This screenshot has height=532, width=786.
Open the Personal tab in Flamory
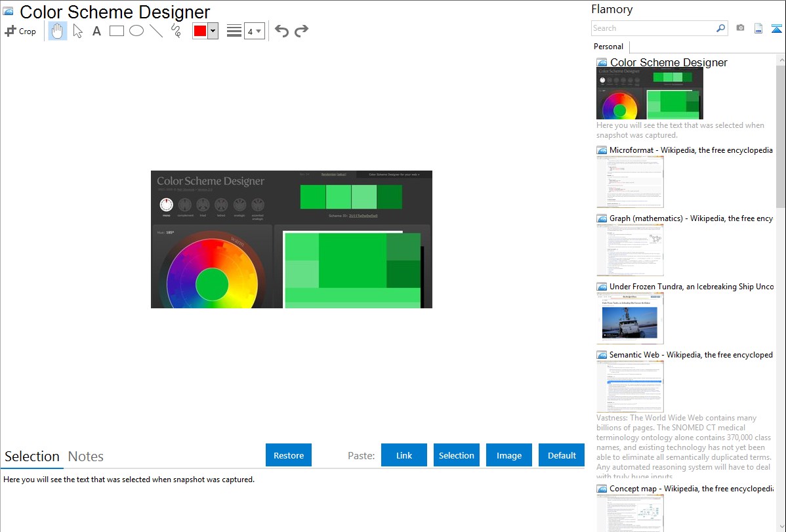tap(608, 47)
